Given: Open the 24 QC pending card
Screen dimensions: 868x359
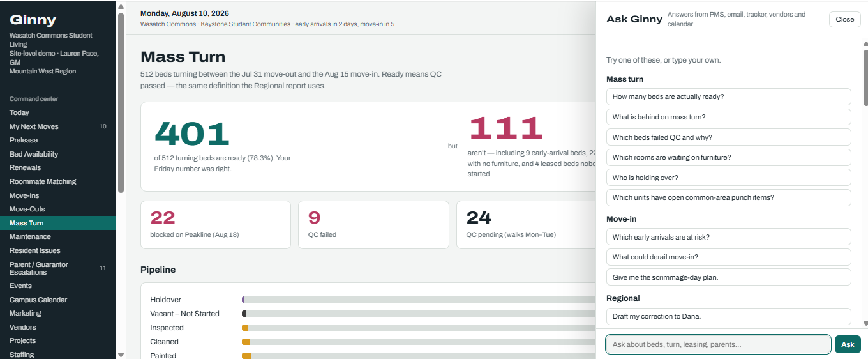Looking at the screenshot, I should pos(527,225).
